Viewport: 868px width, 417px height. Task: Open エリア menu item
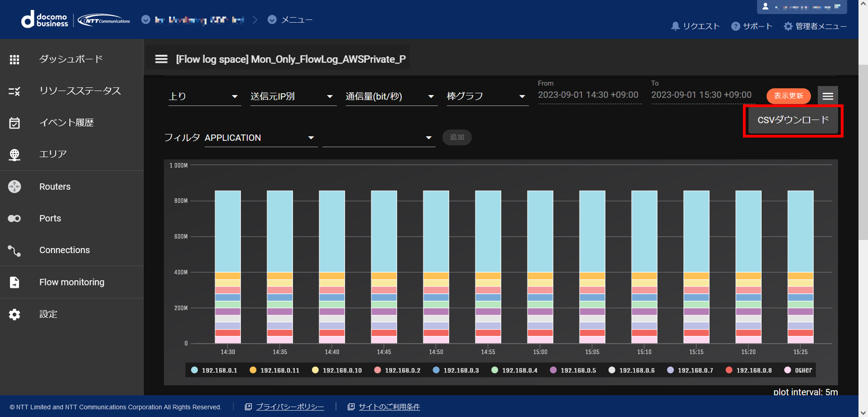point(53,154)
